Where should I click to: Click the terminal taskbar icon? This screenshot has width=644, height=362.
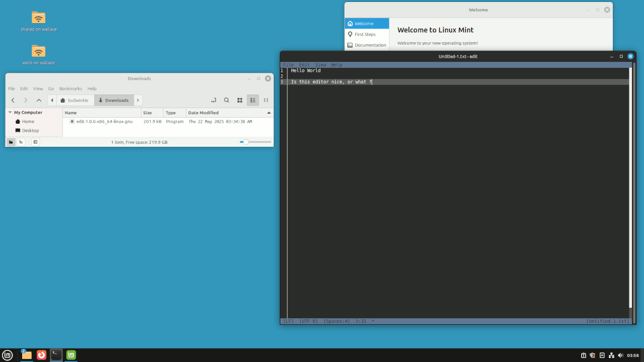click(56, 355)
